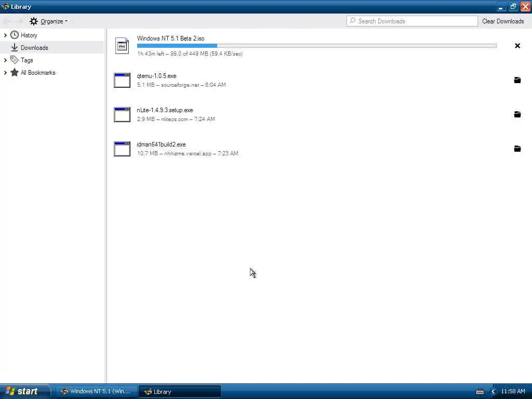Focus the Search Downloads field
This screenshot has width=532, height=399.
pyautogui.click(x=412, y=21)
